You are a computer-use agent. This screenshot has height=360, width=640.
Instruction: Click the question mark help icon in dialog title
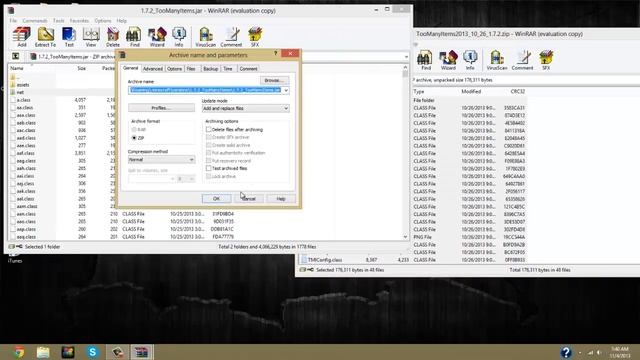pyautogui.click(x=275, y=53)
